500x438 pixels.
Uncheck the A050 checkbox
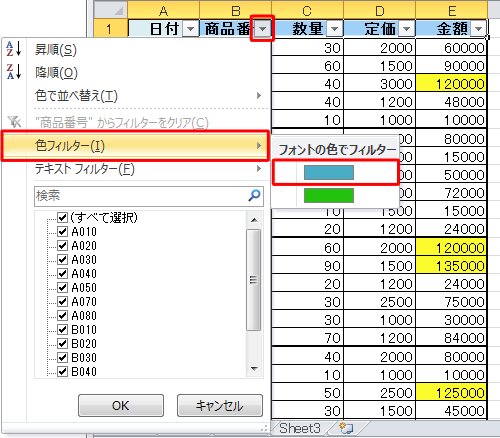62,287
